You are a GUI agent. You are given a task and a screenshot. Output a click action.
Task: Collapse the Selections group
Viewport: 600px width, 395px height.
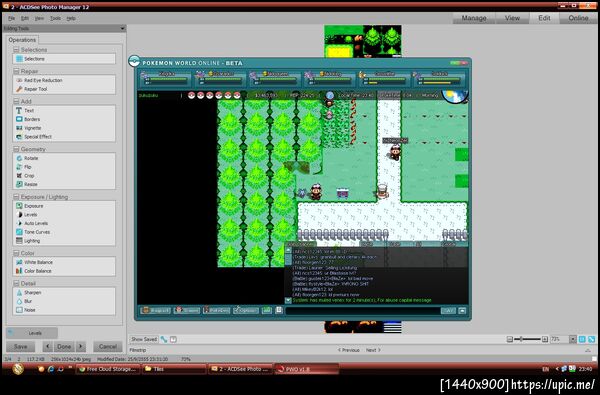[x=16, y=50]
